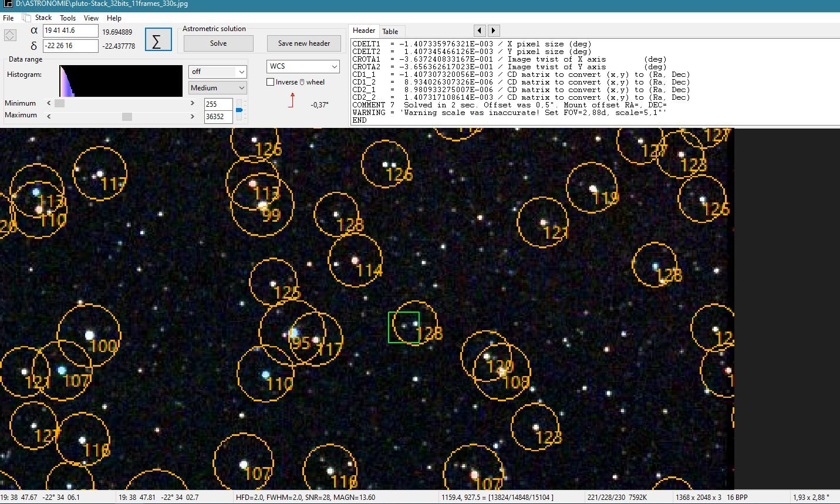Click the Minimum slider thumb
This screenshot has height=504, width=840.
coord(59,103)
